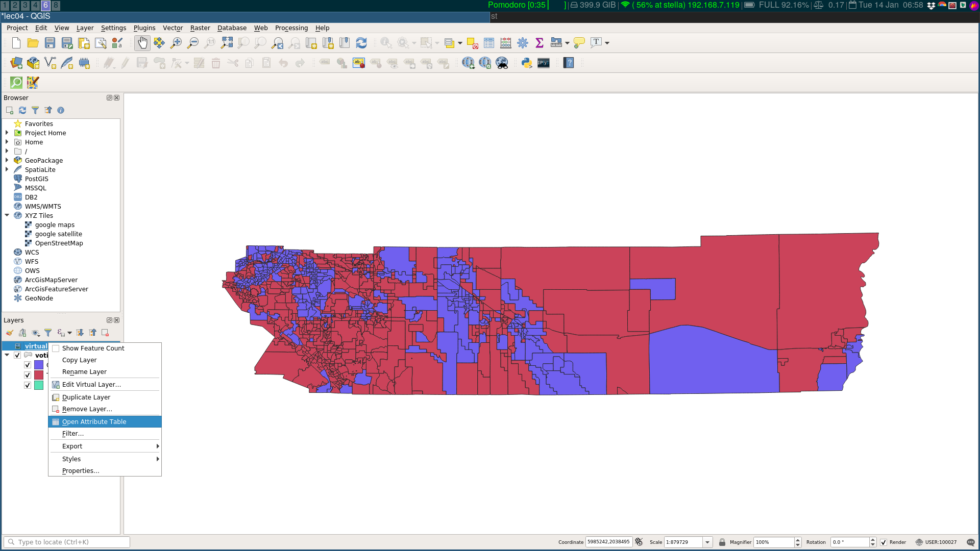Open the Scale dropdown arrow

pyautogui.click(x=707, y=542)
